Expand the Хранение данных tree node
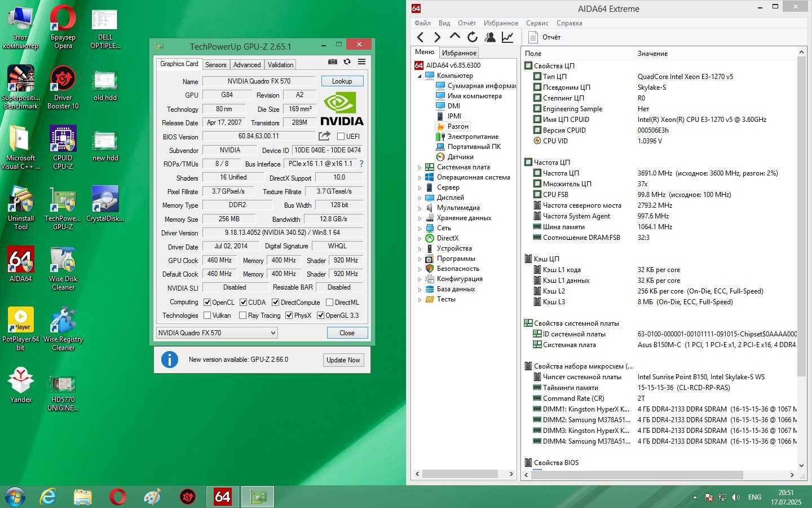This screenshot has width=812, height=508. point(420,218)
